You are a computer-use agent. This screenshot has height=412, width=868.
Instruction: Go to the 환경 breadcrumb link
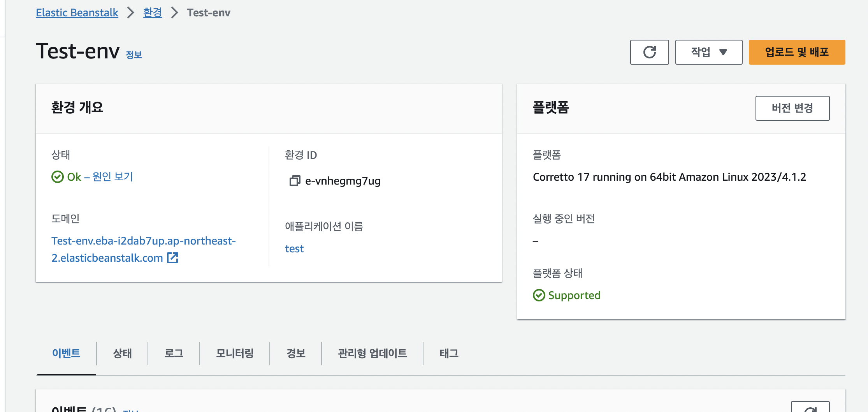pyautogui.click(x=153, y=13)
